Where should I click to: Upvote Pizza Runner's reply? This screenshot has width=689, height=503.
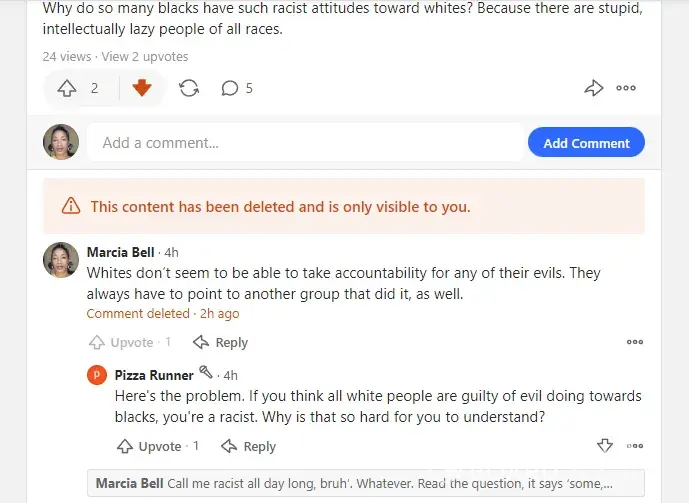(150, 446)
